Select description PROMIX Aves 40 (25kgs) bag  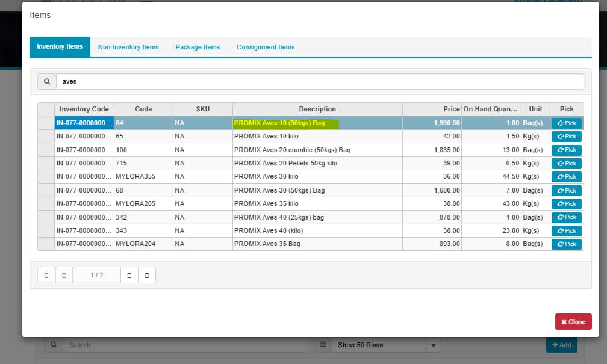pos(317,217)
